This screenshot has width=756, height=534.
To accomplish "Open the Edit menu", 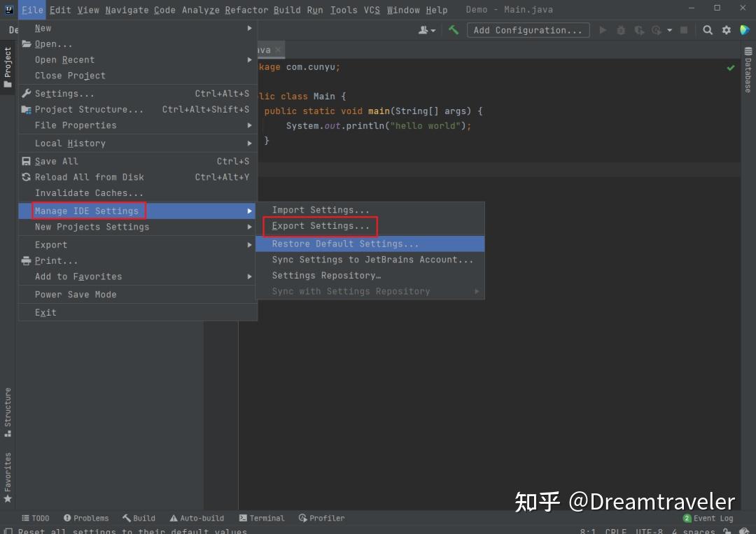I will 59,10.
